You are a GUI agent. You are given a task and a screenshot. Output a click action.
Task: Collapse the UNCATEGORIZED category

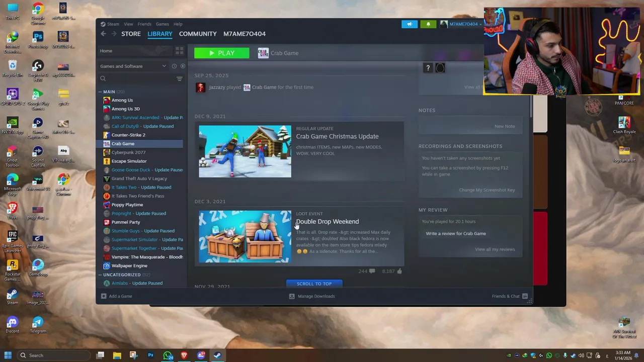click(100, 275)
